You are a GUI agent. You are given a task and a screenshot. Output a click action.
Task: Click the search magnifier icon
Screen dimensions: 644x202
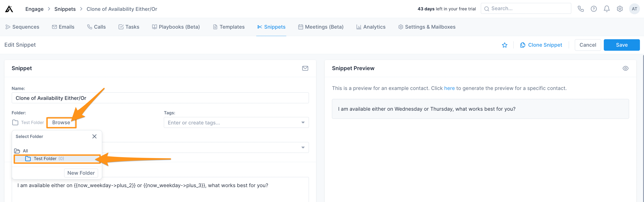click(487, 9)
